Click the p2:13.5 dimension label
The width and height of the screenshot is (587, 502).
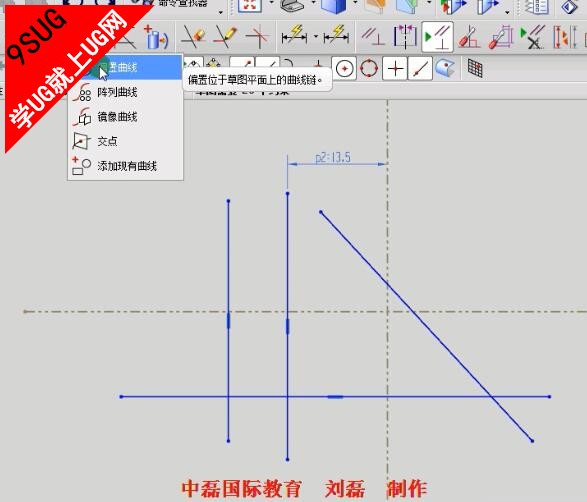point(333,158)
